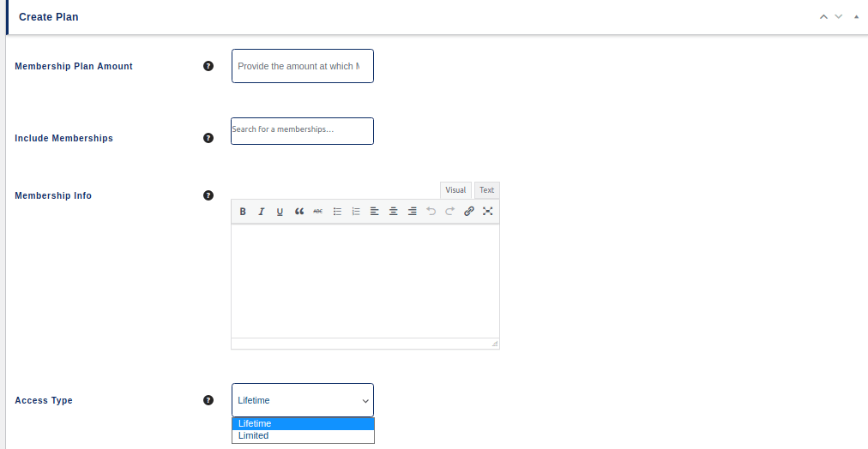
Task: Move Create Plan panel down
Action: 839,16
